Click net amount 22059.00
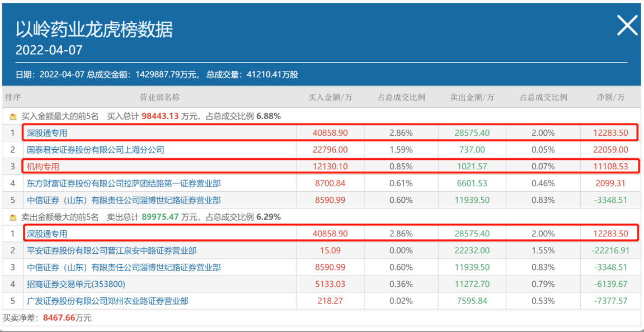644x332 pixels. tap(612, 150)
